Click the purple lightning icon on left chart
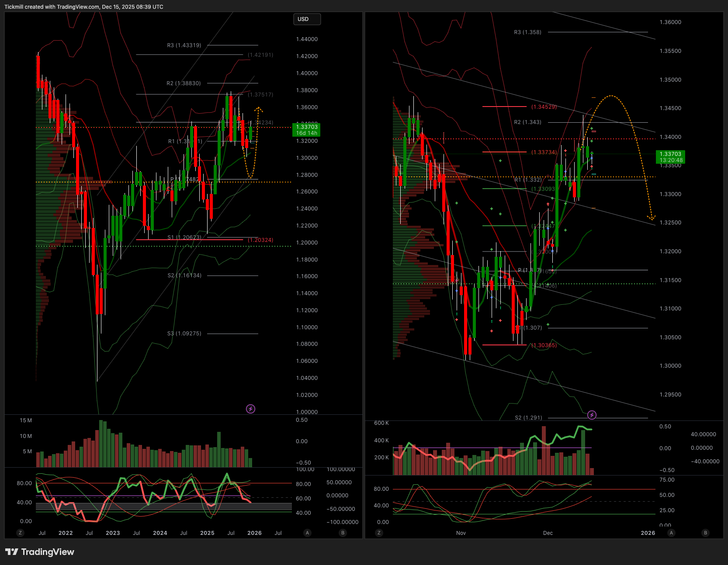 250,409
